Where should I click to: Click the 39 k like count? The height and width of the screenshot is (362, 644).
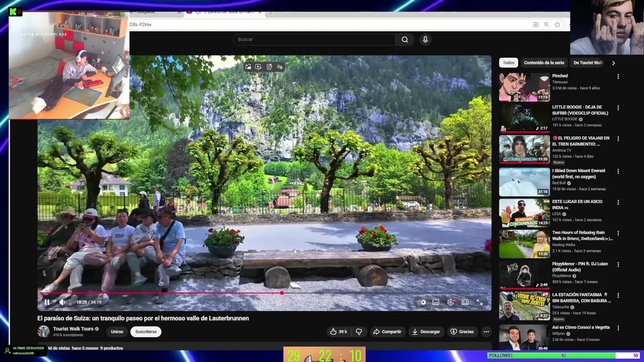pos(343,332)
